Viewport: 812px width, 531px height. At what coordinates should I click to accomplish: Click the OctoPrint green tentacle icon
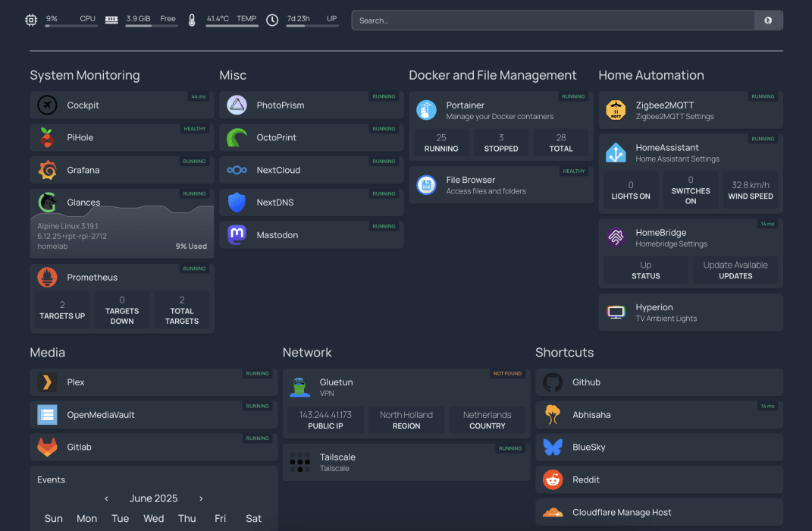coord(237,138)
